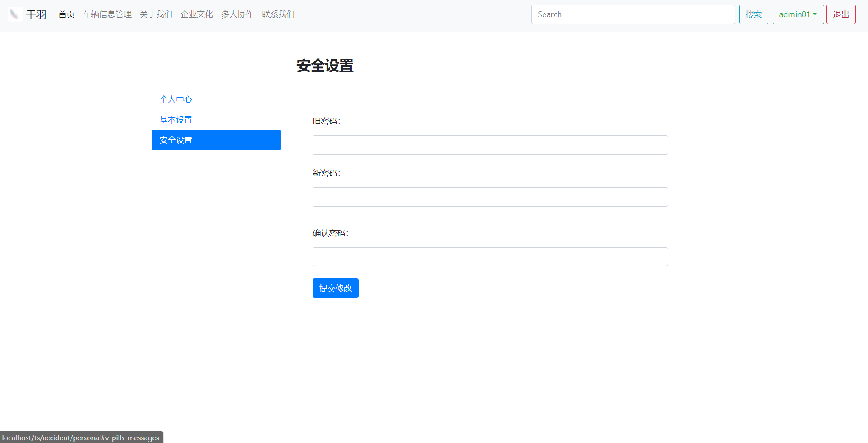Screen dimensions: 868x443
Task: Click the 搜索 search button
Action: coord(754,14)
